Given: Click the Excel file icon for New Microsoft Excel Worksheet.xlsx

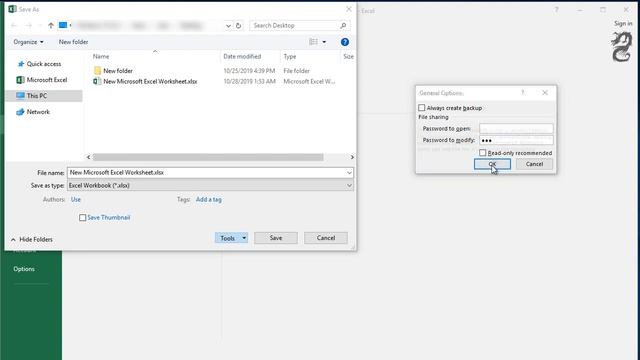Looking at the screenshot, I should tap(97, 81).
